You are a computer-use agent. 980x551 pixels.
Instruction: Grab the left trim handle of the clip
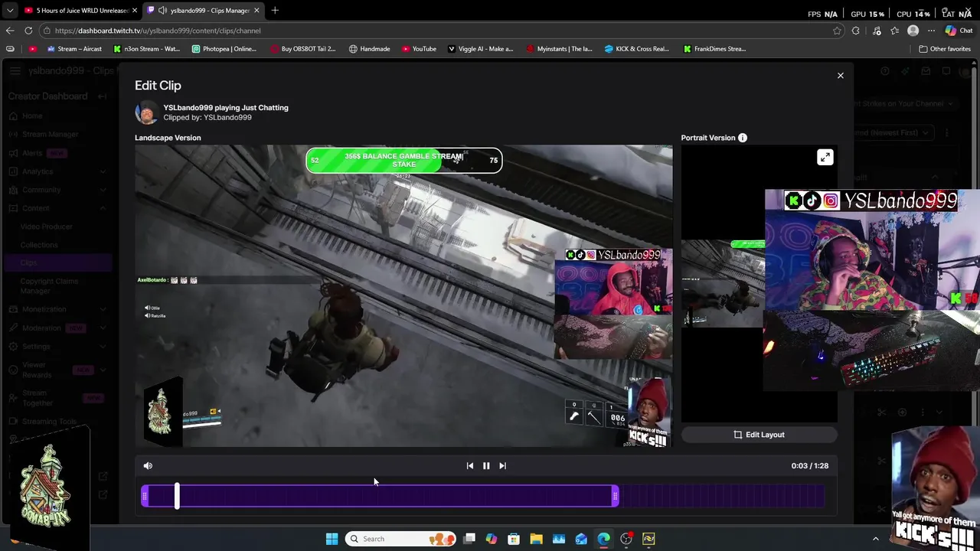click(145, 497)
